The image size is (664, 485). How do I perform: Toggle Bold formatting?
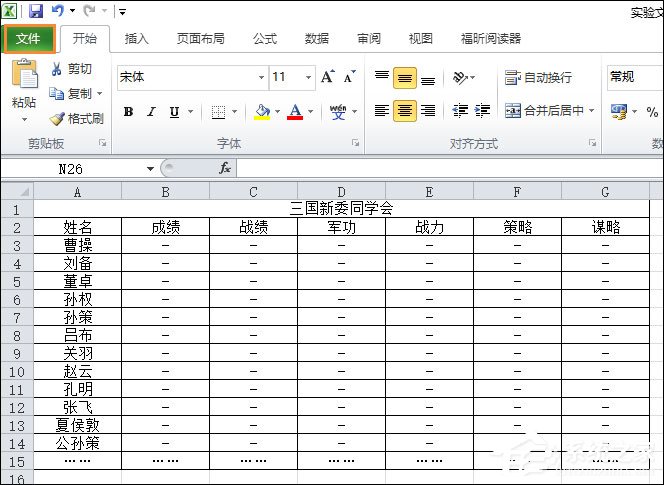click(128, 112)
